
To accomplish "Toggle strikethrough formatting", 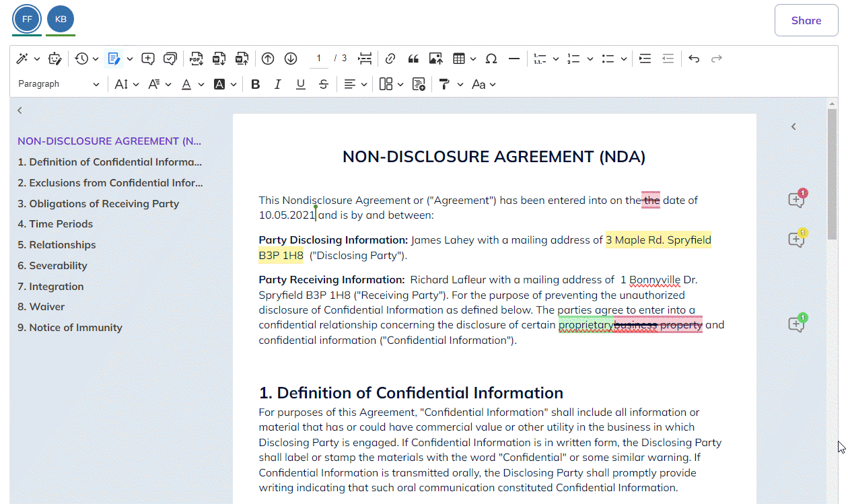I will pos(324,84).
